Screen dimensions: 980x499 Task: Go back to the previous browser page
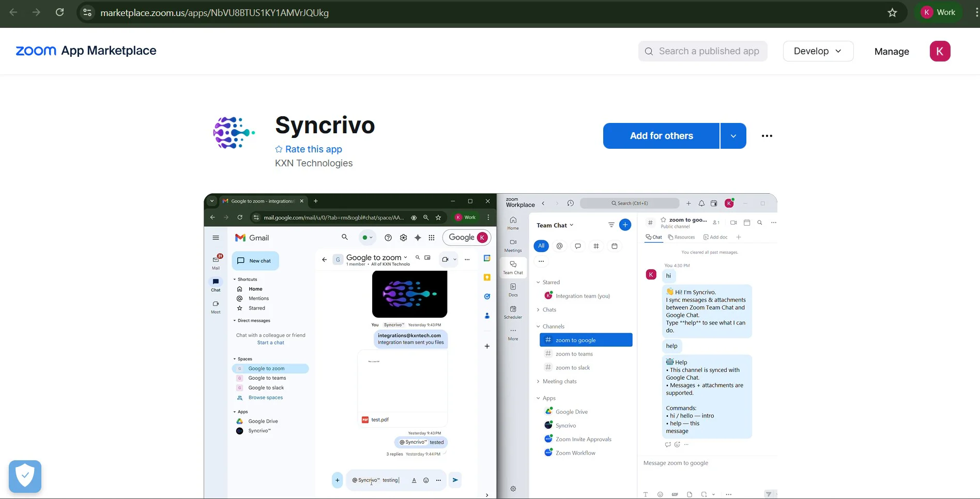(14, 12)
